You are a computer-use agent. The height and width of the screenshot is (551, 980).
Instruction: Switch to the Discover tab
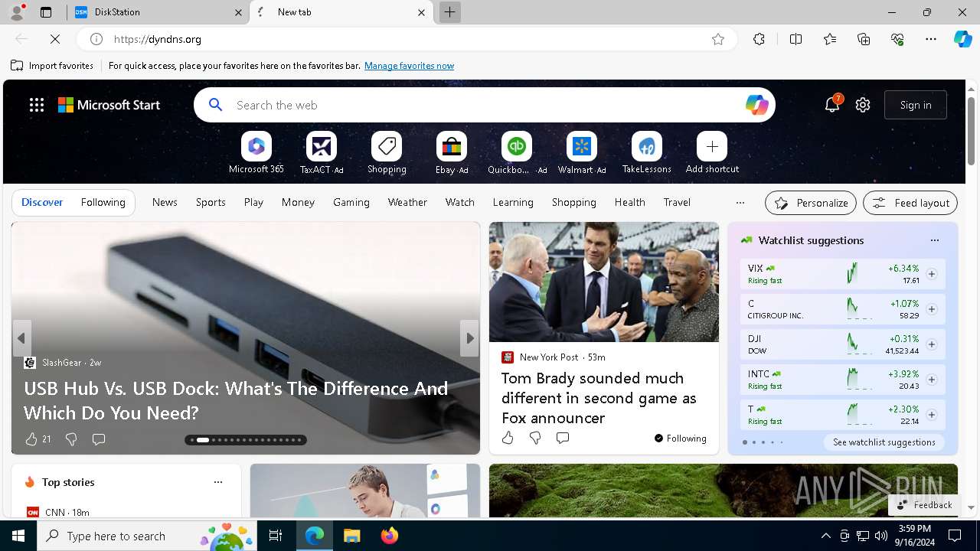pos(42,202)
